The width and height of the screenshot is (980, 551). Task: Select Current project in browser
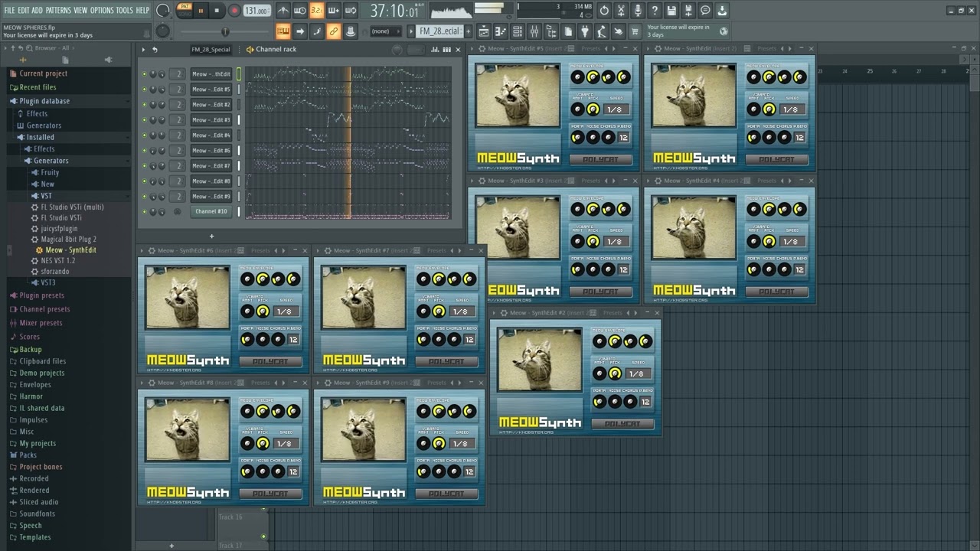pos(43,73)
